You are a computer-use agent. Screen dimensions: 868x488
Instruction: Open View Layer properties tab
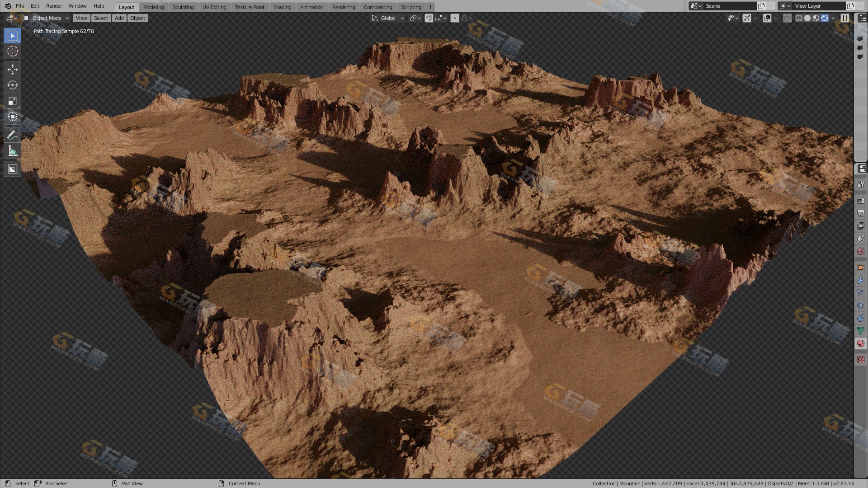point(861,225)
